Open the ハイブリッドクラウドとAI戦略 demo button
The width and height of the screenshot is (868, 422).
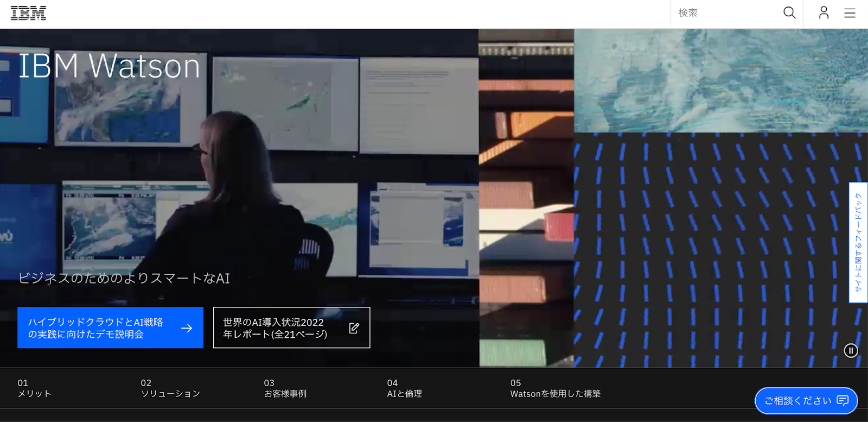click(x=110, y=327)
